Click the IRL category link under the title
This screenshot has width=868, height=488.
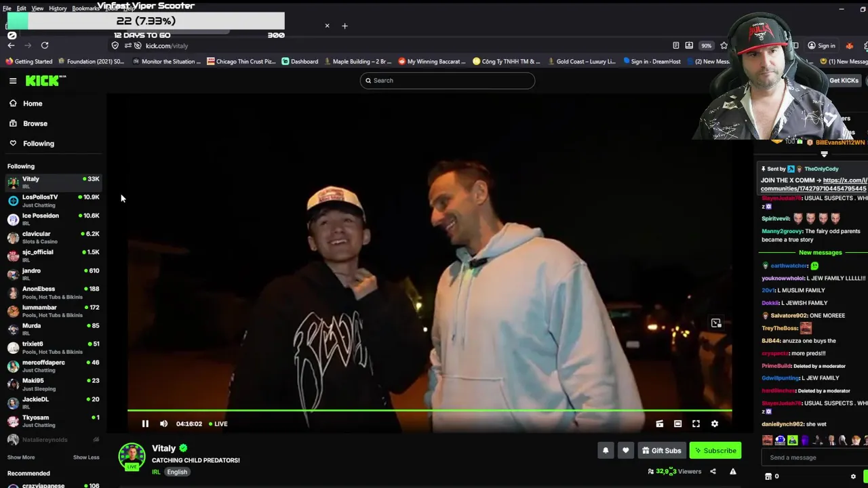coord(156,472)
